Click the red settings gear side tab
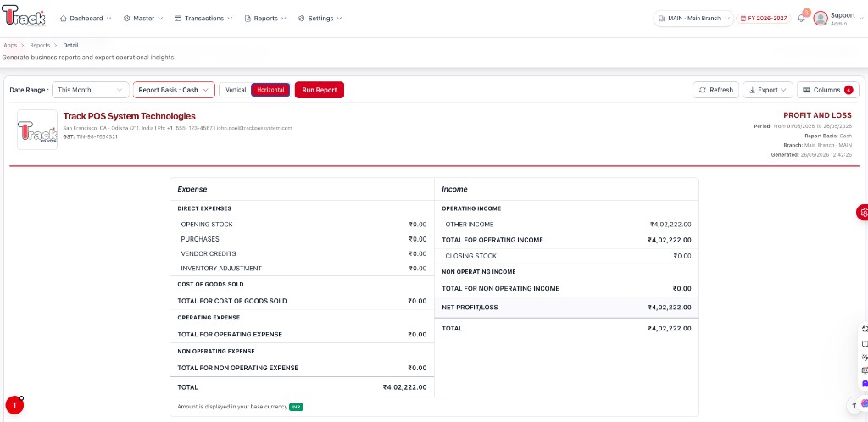868x422 pixels. (x=862, y=212)
